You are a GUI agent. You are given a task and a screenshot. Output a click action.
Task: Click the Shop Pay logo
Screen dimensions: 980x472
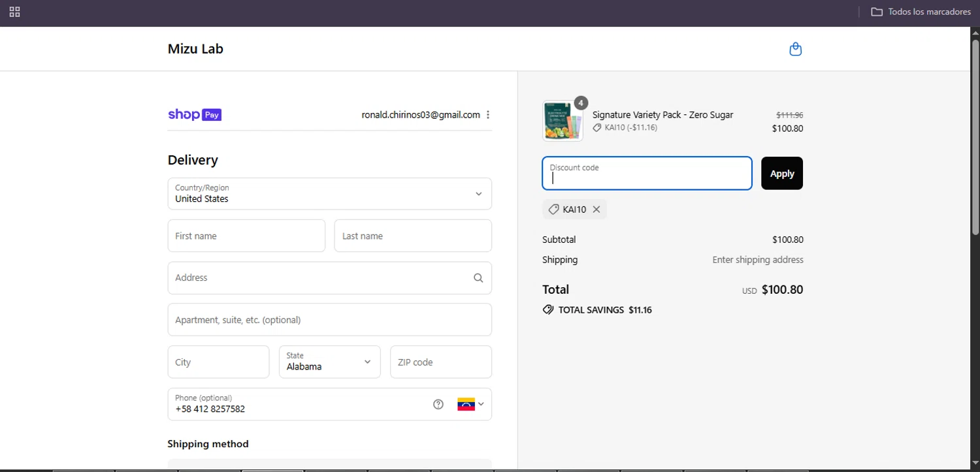point(195,114)
